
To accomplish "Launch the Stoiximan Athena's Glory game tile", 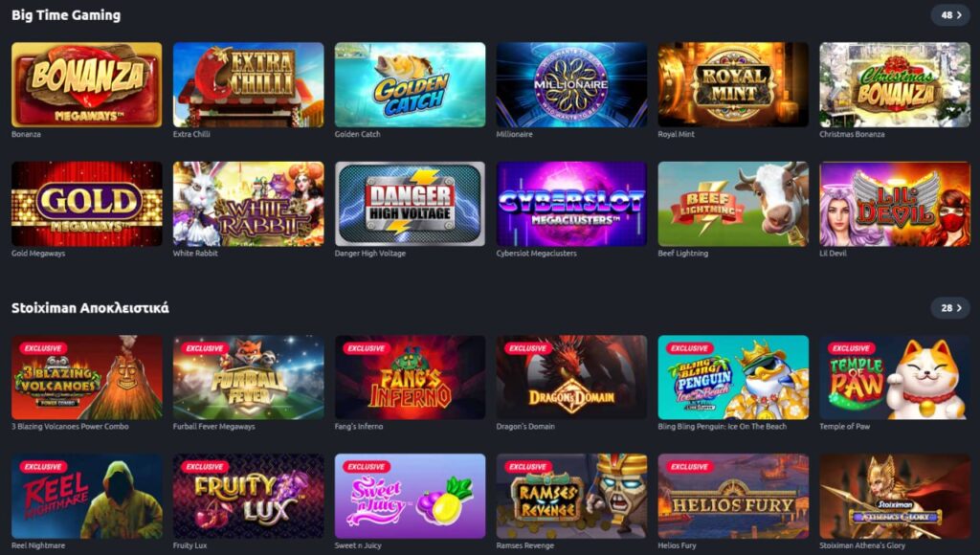I will (895, 497).
